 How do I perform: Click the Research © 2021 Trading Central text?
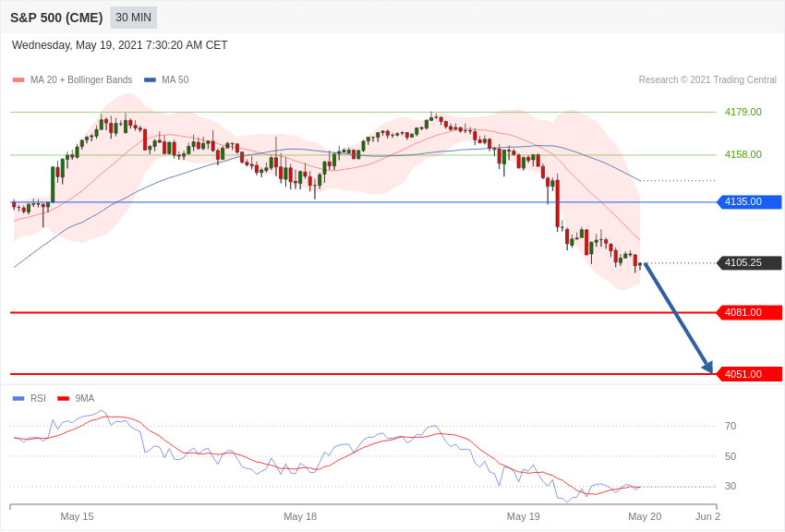[x=707, y=79]
